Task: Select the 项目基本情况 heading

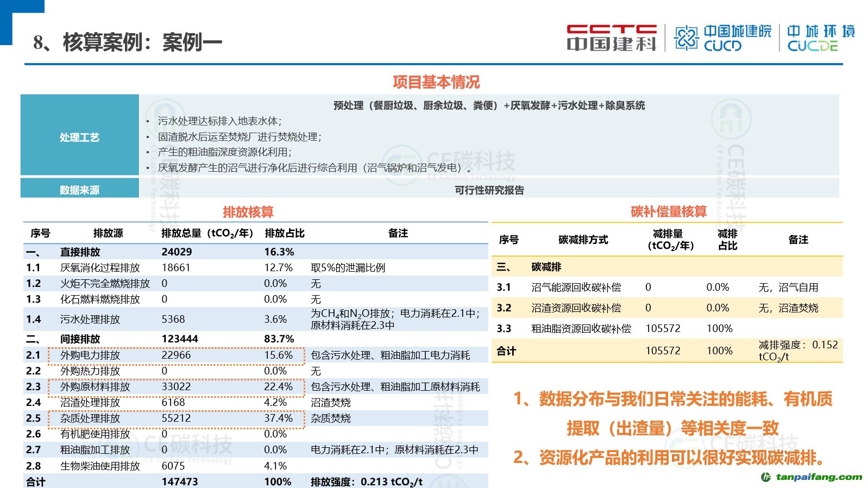Action: [436, 82]
